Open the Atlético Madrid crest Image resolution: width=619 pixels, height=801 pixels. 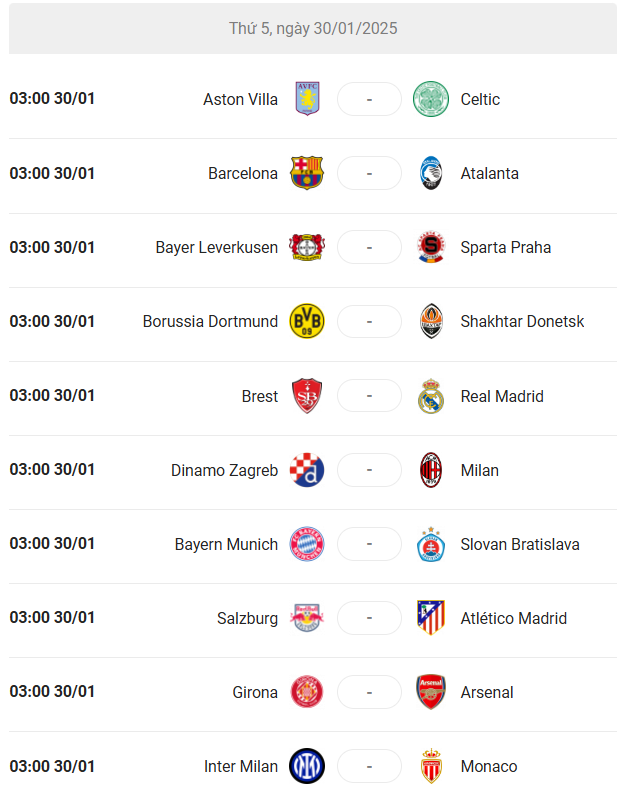[431, 618]
